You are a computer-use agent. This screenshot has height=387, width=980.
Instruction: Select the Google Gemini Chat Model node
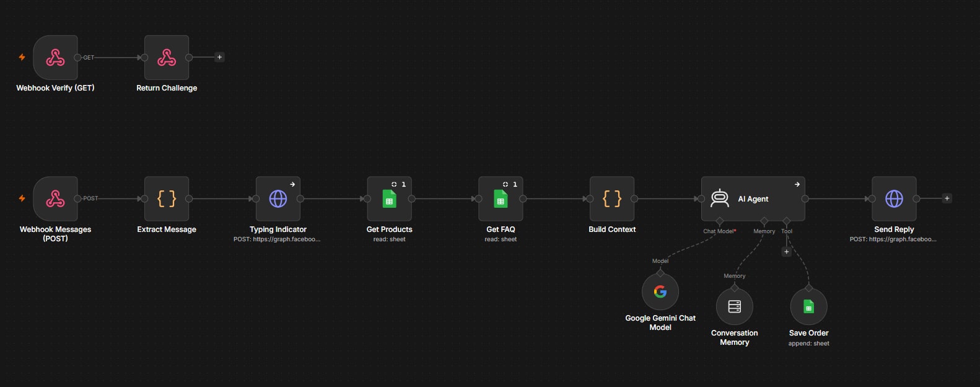coord(660,291)
